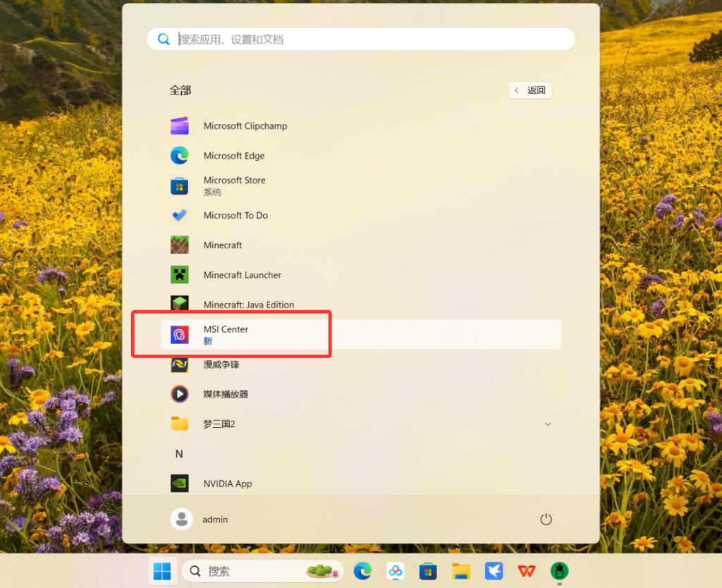Click the N letter section header
Image resolution: width=722 pixels, height=588 pixels.
point(179,454)
